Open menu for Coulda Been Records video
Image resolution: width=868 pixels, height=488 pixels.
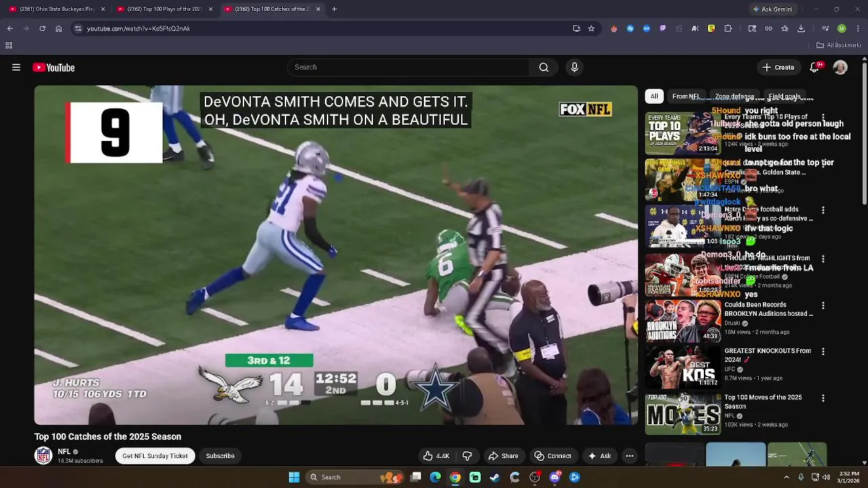pyautogui.click(x=823, y=306)
